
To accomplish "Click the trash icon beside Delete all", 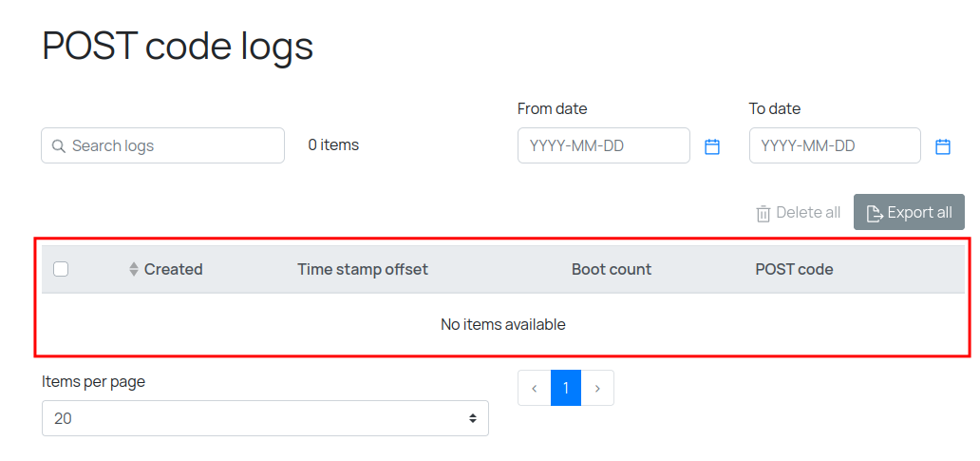I will click(x=763, y=213).
